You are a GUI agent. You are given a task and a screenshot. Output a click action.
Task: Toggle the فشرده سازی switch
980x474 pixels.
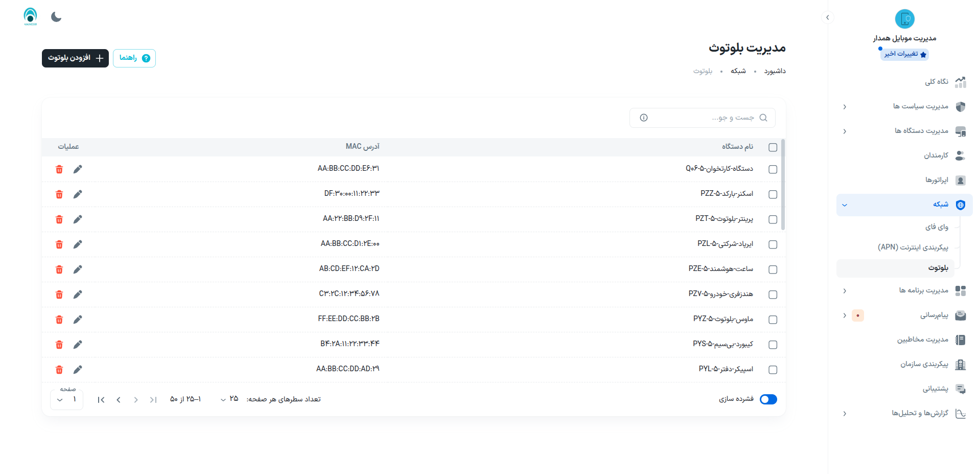click(x=768, y=399)
